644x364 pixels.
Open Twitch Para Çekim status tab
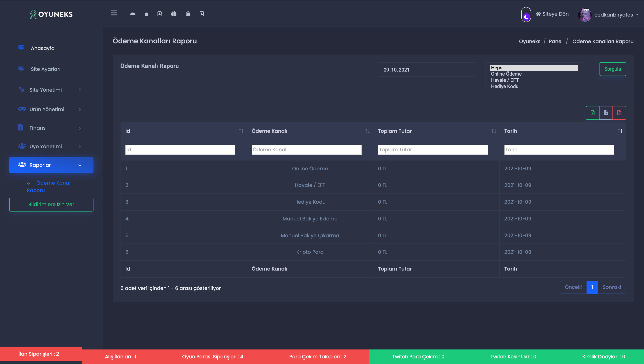(x=418, y=357)
